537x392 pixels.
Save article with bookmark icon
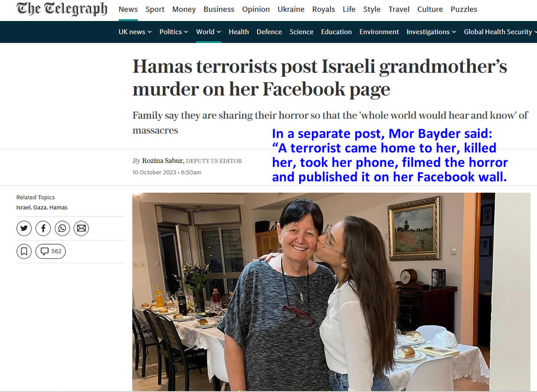[x=24, y=251]
